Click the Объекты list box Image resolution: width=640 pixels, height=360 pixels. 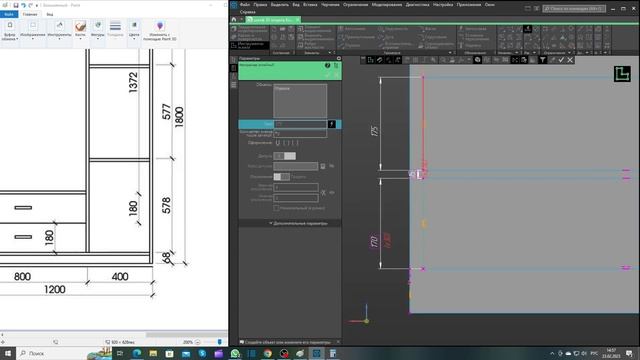point(300,101)
